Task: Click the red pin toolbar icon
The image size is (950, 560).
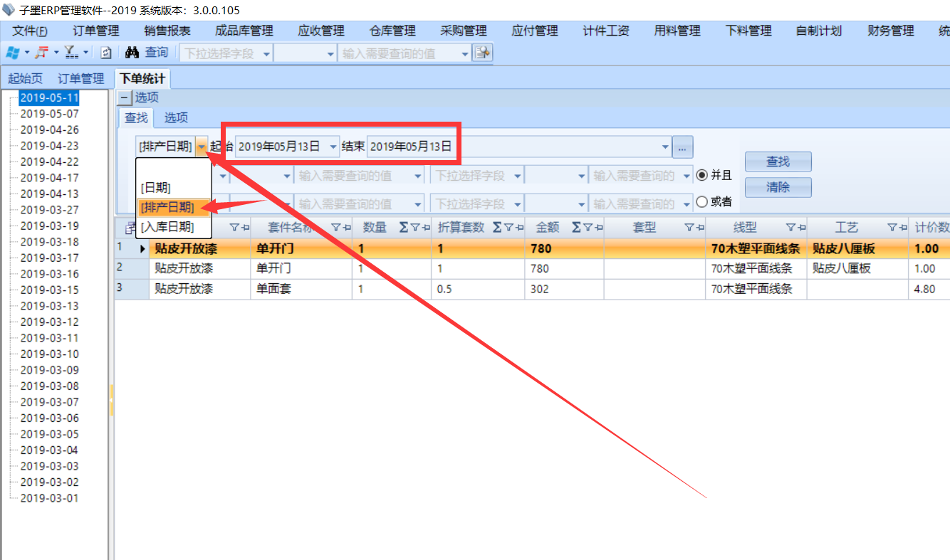Action: pyautogui.click(x=43, y=53)
